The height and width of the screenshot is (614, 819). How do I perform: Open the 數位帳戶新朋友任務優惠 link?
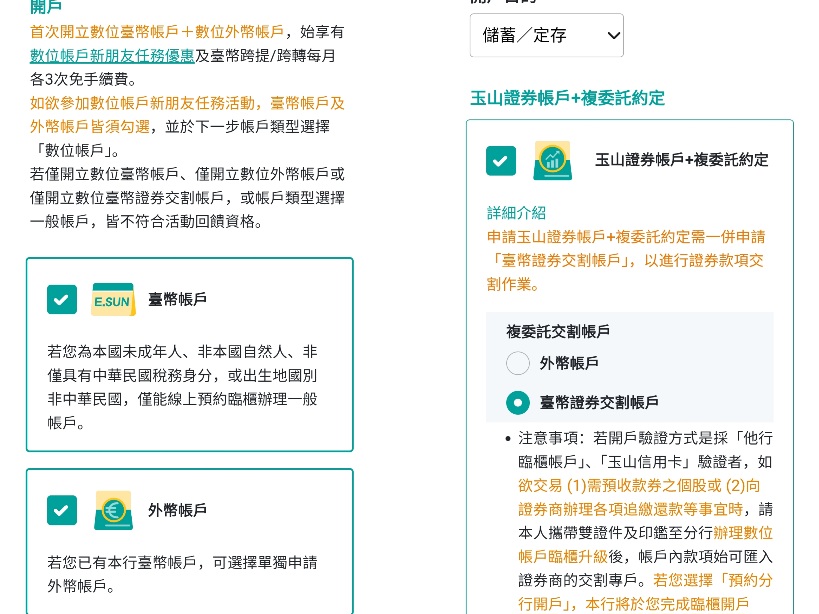(112, 56)
